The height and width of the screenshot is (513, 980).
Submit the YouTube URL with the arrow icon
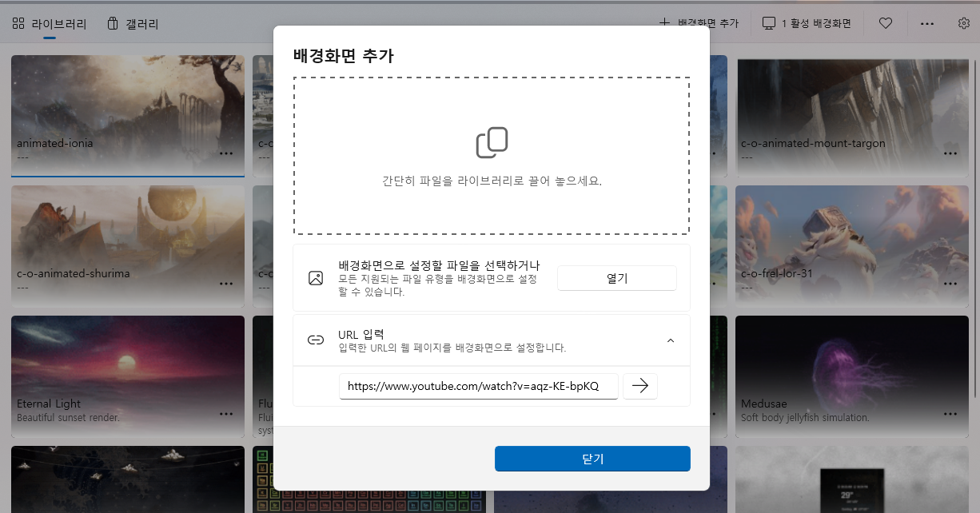coord(639,386)
